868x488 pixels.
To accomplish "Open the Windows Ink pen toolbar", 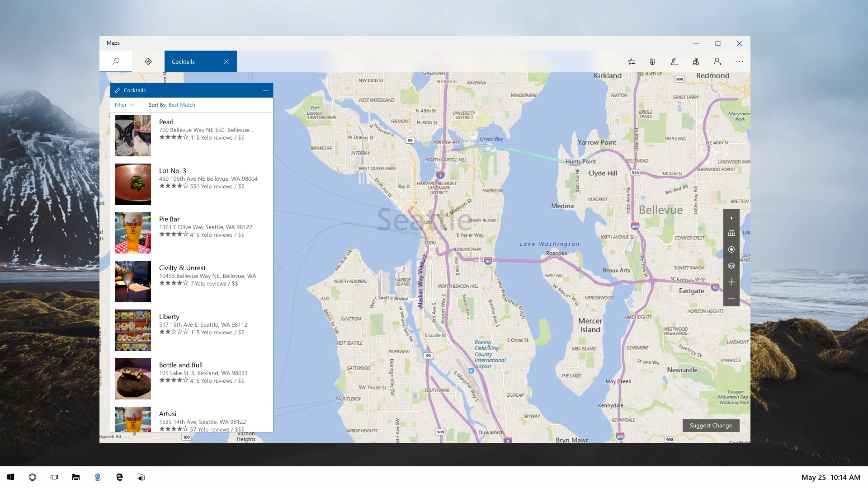I will click(675, 61).
